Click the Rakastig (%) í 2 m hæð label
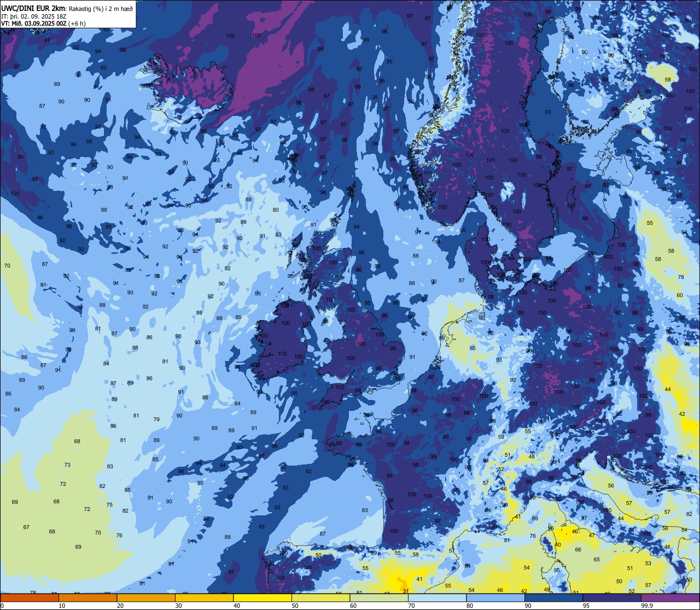 coord(101,8)
